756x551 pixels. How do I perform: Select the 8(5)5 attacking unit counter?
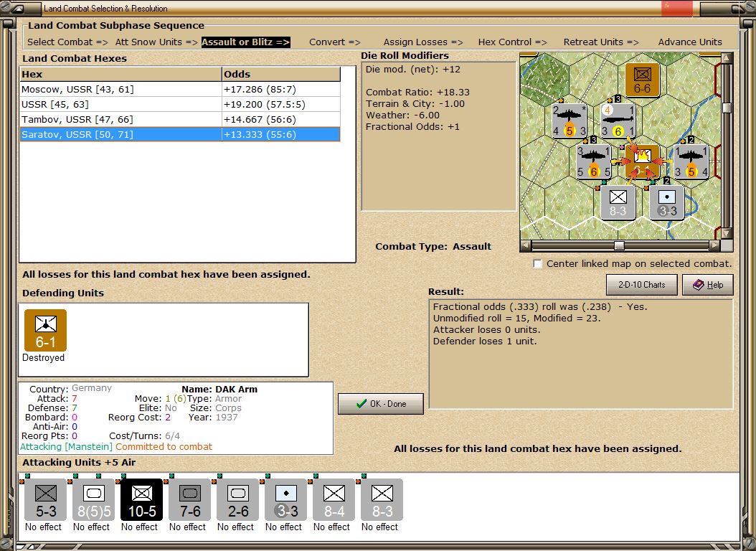pos(93,500)
